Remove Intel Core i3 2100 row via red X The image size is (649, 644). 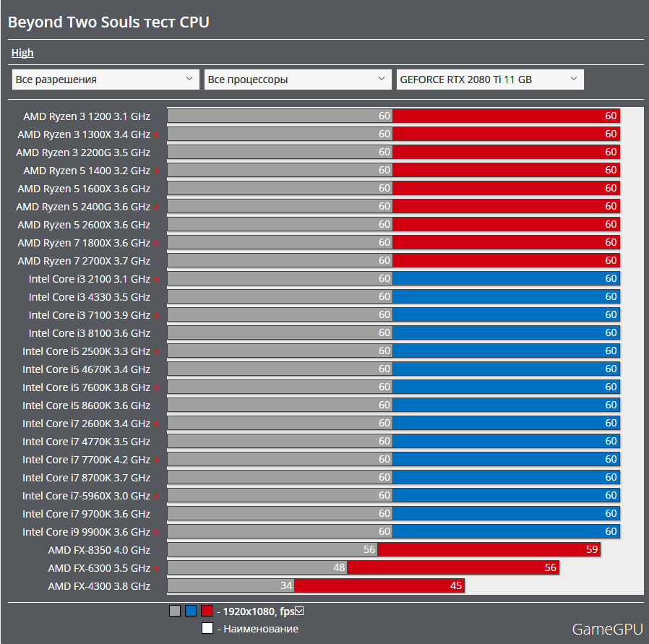click(x=156, y=280)
